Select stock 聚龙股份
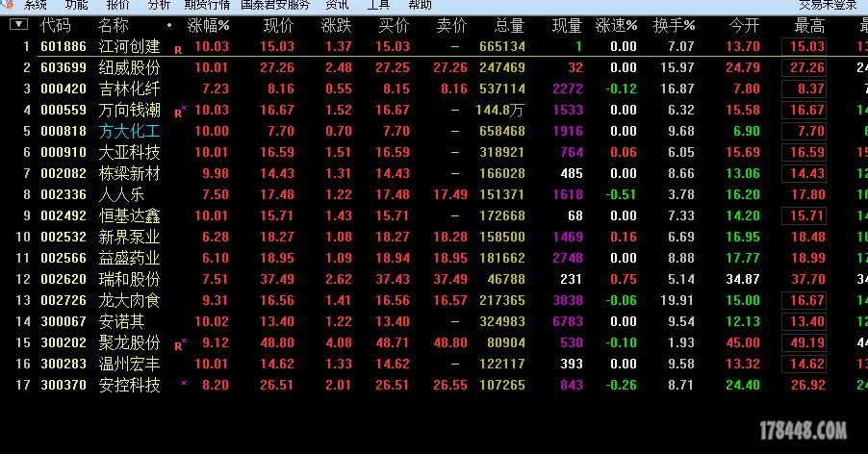The width and height of the screenshot is (868, 454). 130,342
